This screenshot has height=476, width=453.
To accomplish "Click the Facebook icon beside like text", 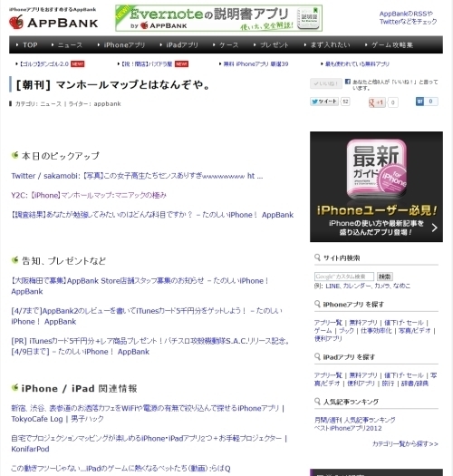I will click(348, 82).
